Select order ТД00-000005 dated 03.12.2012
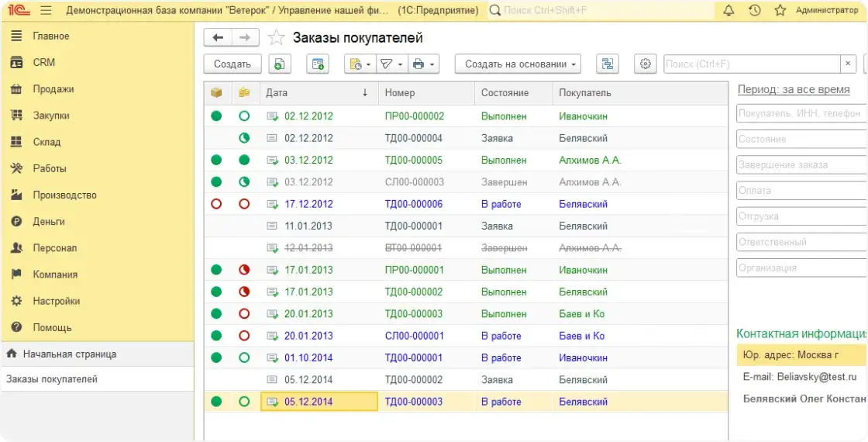The height and width of the screenshot is (442, 868). (x=466, y=160)
